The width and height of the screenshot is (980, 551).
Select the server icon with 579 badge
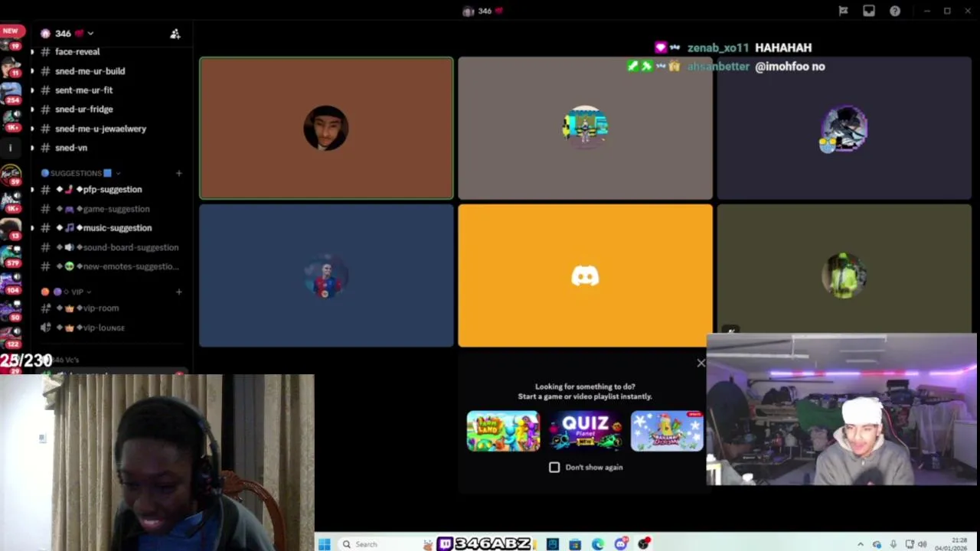click(x=11, y=256)
